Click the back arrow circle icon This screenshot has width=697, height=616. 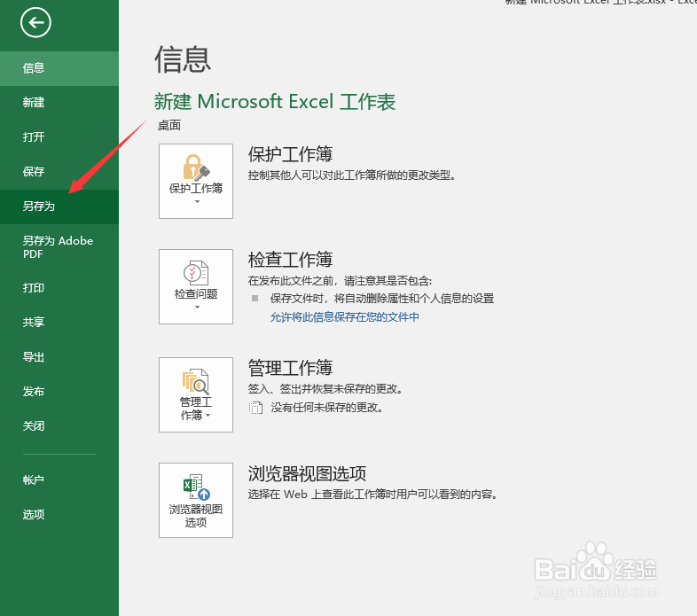pyautogui.click(x=35, y=22)
